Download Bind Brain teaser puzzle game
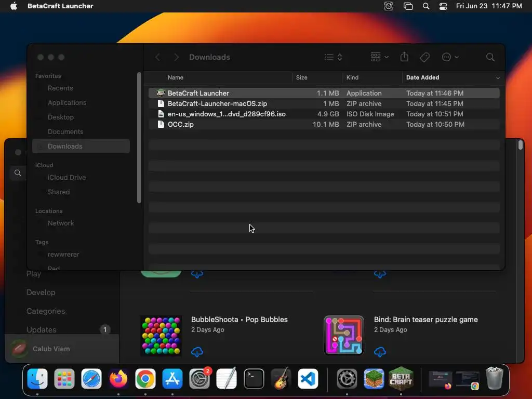 pyautogui.click(x=380, y=352)
